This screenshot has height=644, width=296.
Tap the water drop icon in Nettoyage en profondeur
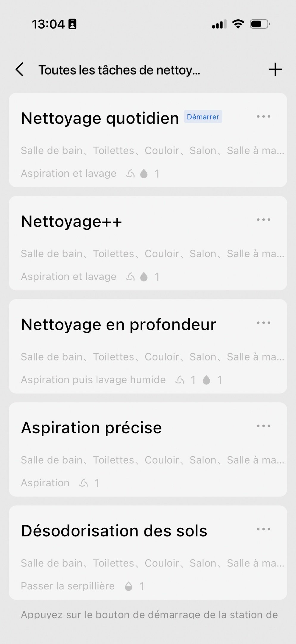(206, 380)
